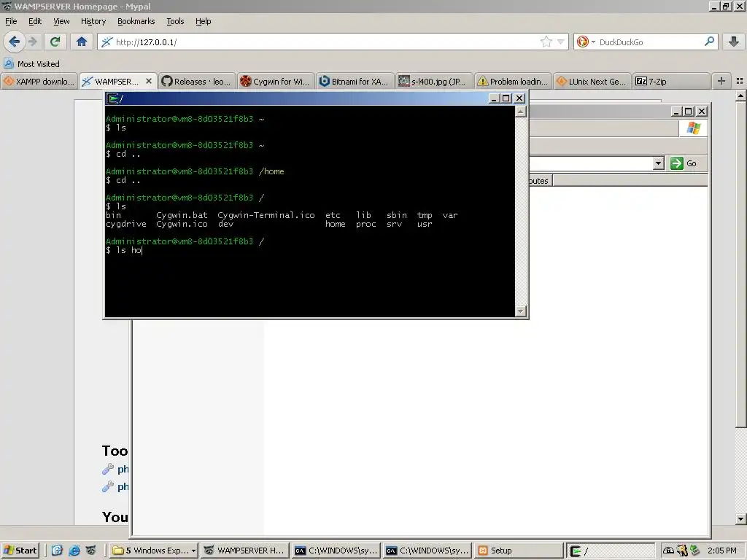
Task: Launch Mypal browser from quick launch
Action: [91, 551]
